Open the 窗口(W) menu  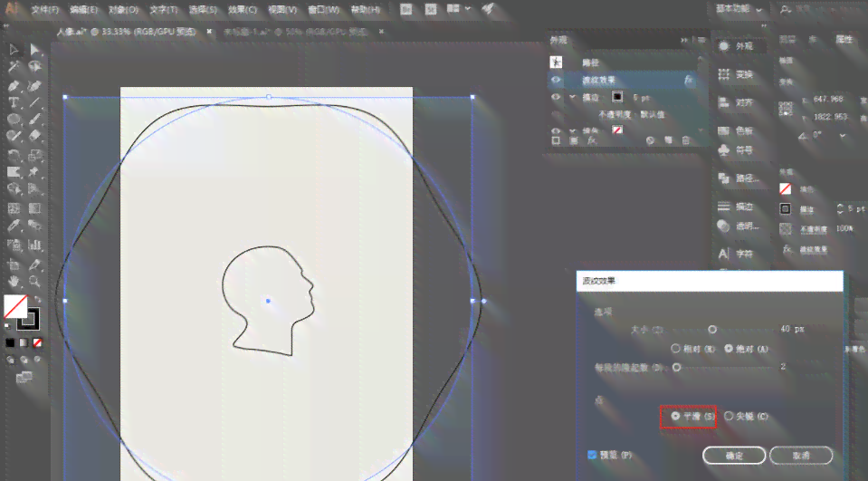[323, 9]
